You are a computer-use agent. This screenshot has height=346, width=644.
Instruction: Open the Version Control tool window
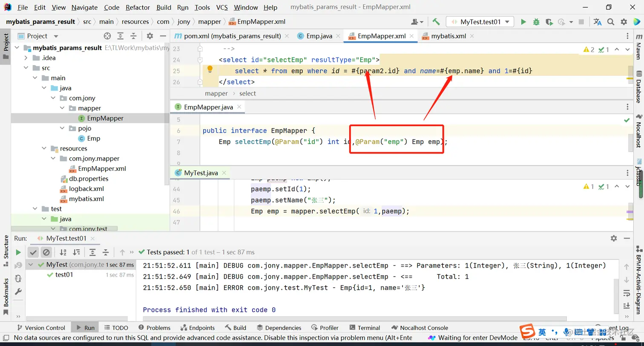click(x=41, y=328)
